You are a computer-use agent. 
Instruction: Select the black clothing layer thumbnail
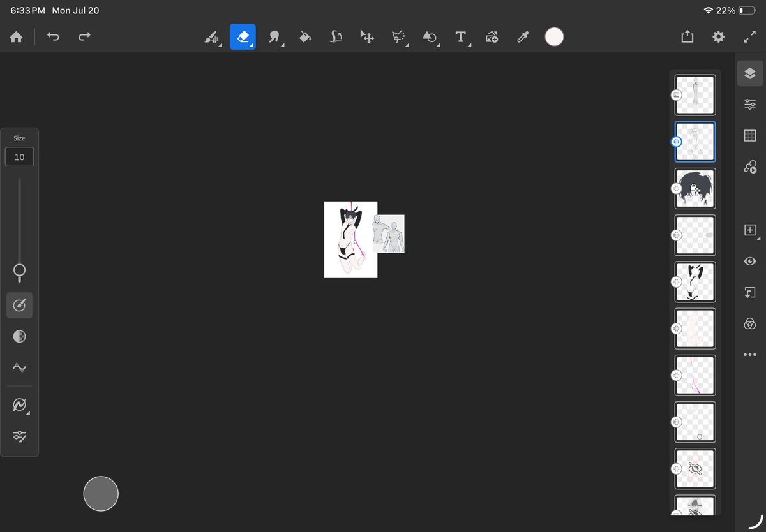(x=695, y=282)
